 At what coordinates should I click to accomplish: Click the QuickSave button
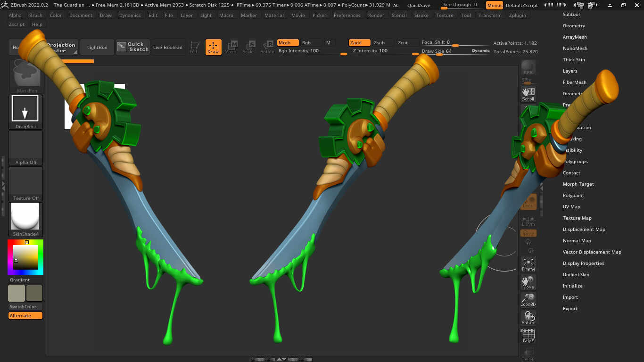point(419,5)
